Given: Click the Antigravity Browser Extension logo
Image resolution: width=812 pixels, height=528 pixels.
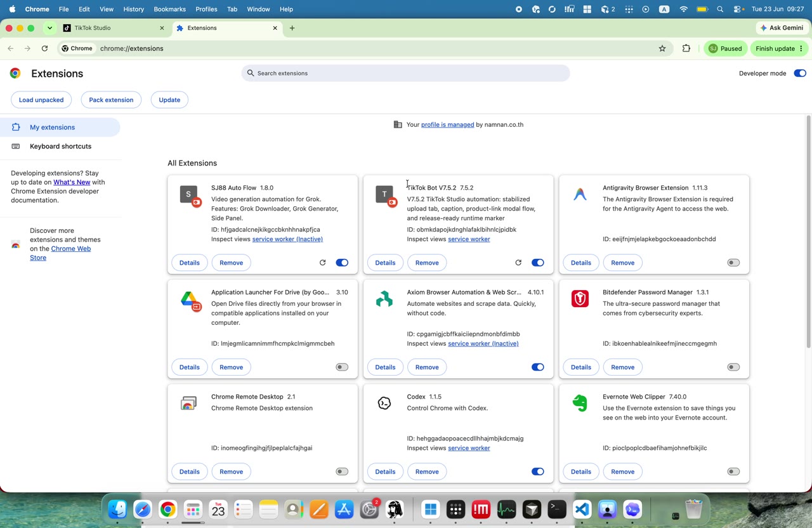Looking at the screenshot, I should click(x=580, y=194).
